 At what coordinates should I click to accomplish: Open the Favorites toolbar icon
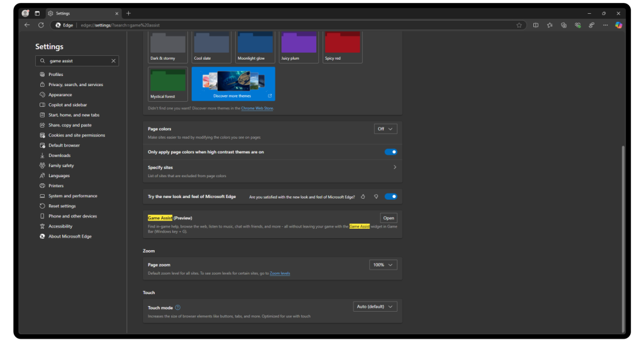coord(550,25)
